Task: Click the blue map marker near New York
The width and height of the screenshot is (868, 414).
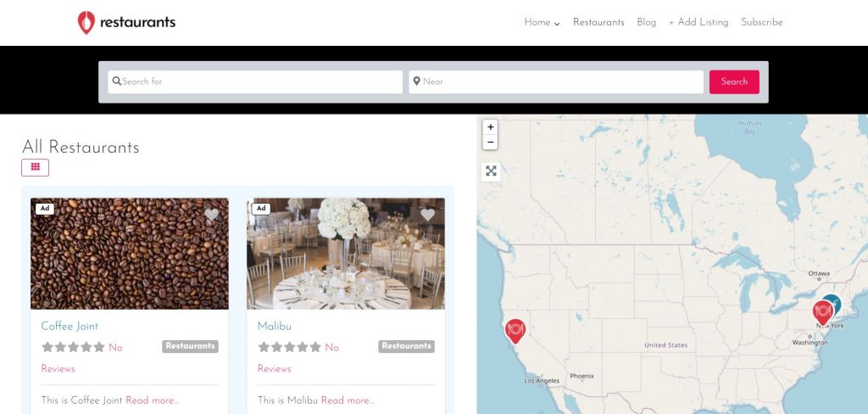Action: click(834, 302)
